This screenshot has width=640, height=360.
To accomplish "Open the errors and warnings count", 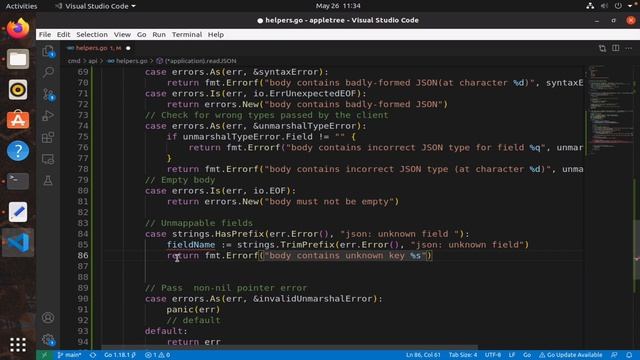I will [158, 355].
